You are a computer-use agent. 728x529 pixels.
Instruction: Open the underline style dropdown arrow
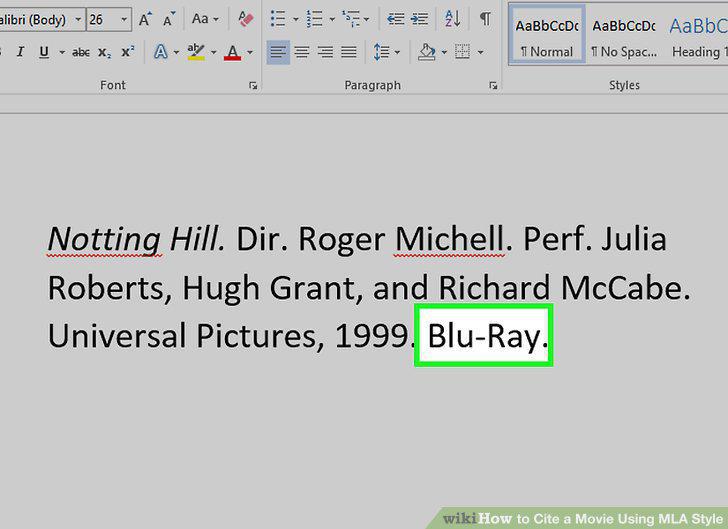tap(62, 52)
